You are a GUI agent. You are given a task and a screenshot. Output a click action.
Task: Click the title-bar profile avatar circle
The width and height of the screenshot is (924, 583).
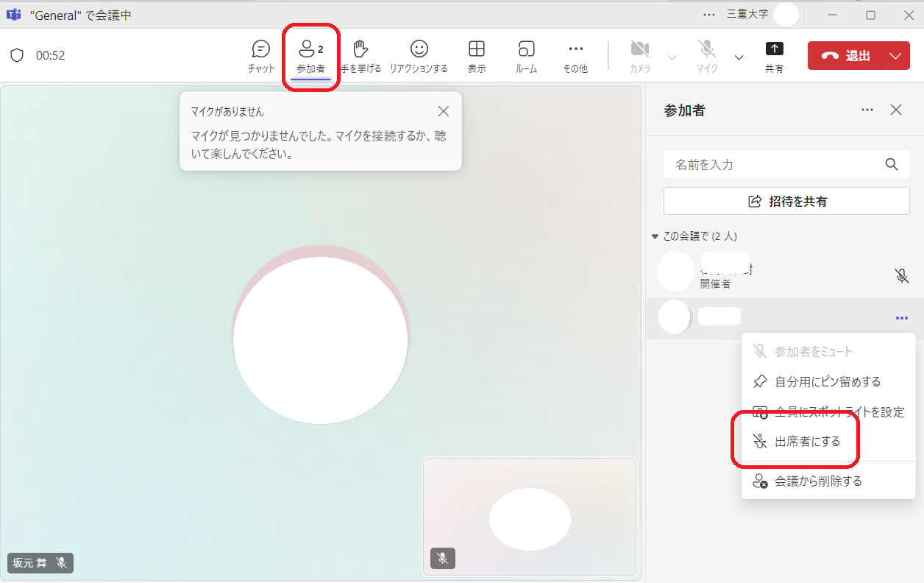click(786, 14)
